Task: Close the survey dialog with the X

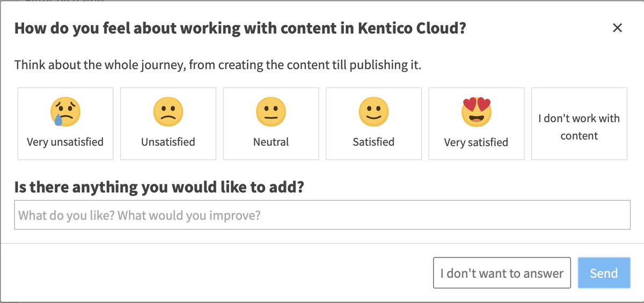Action: coord(618,28)
